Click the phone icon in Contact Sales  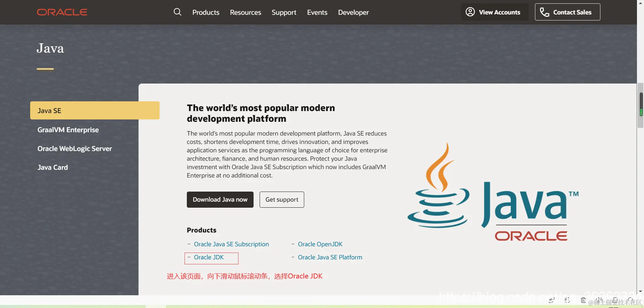click(544, 12)
